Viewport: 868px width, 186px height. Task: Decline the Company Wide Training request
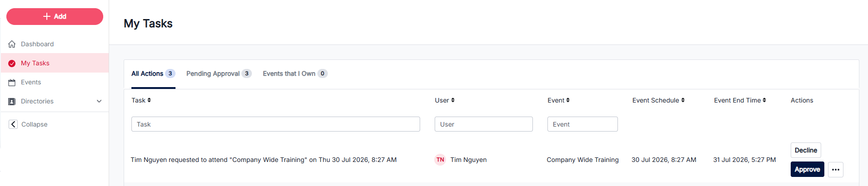(x=806, y=150)
